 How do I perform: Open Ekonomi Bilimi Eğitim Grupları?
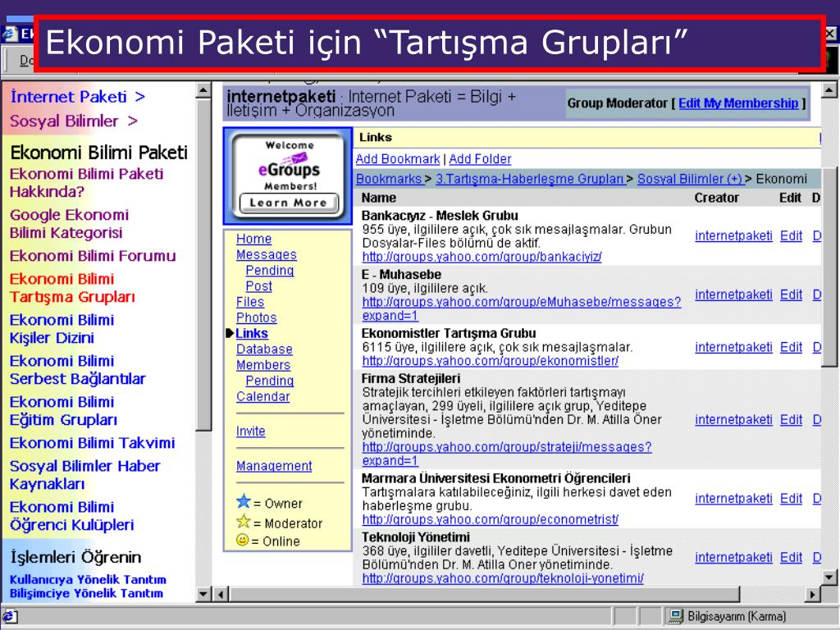tap(63, 411)
